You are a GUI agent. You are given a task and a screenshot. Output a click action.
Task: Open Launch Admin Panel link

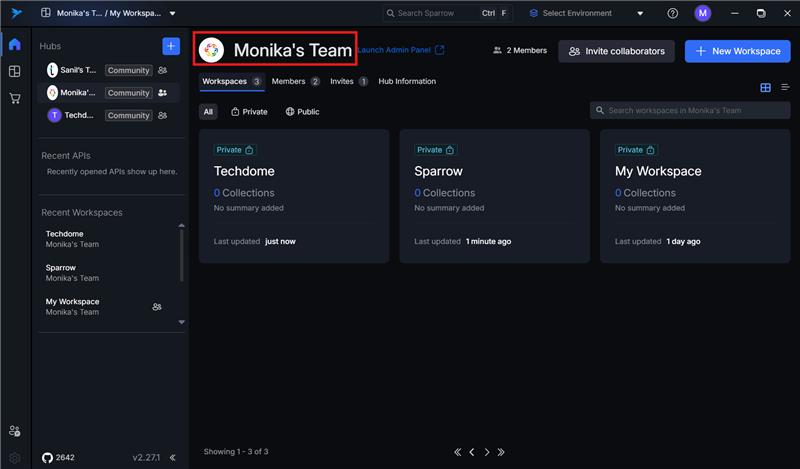click(x=401, y=50)
